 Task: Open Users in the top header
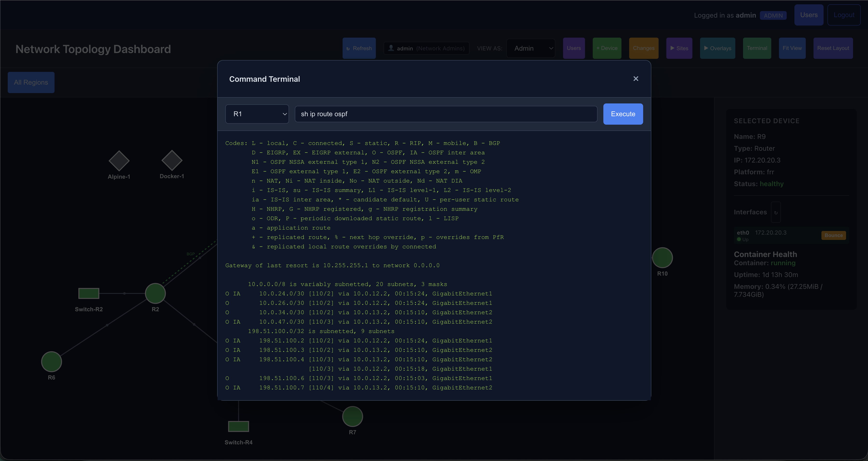809,15
